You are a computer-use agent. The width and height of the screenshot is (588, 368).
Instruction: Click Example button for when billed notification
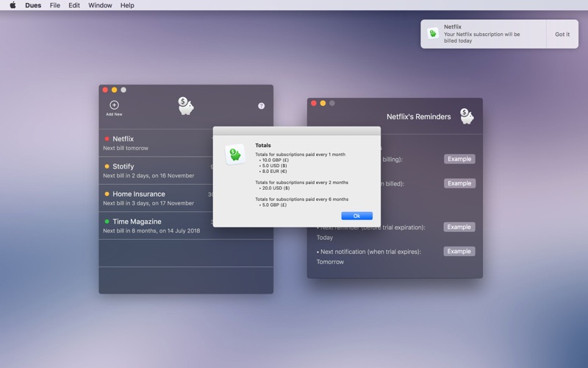point(459,183)
